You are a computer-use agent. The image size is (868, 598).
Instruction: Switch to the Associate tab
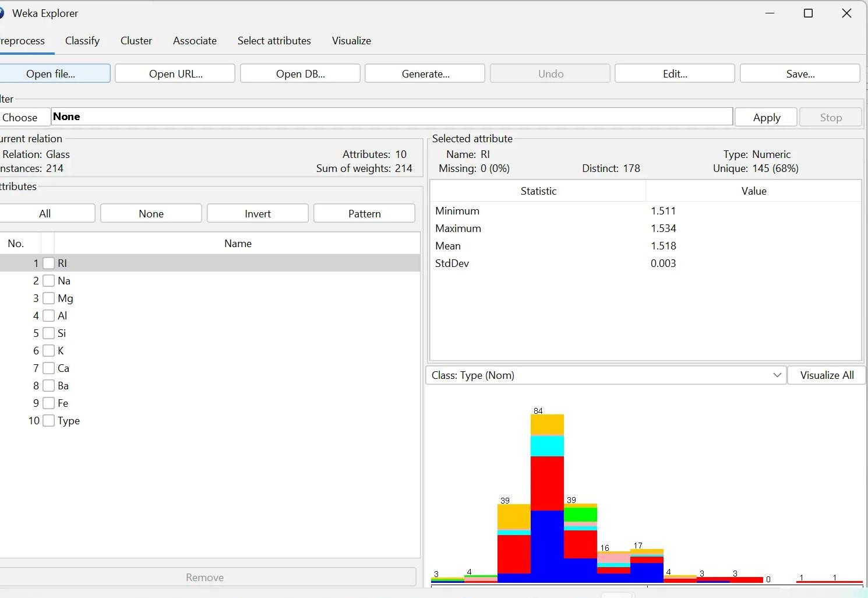195,40
